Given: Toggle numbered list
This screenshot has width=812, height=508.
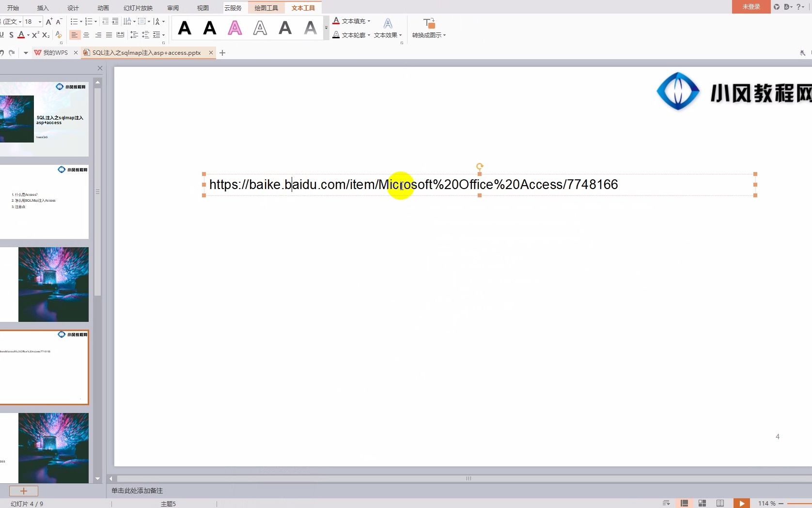Looking at the screenshot, I should [x=88, y=21].
